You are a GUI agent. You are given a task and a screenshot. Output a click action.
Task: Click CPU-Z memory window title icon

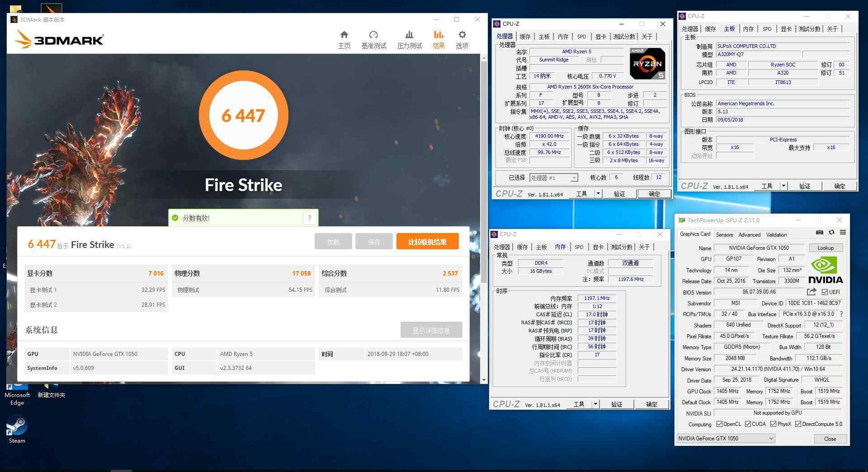495,234
